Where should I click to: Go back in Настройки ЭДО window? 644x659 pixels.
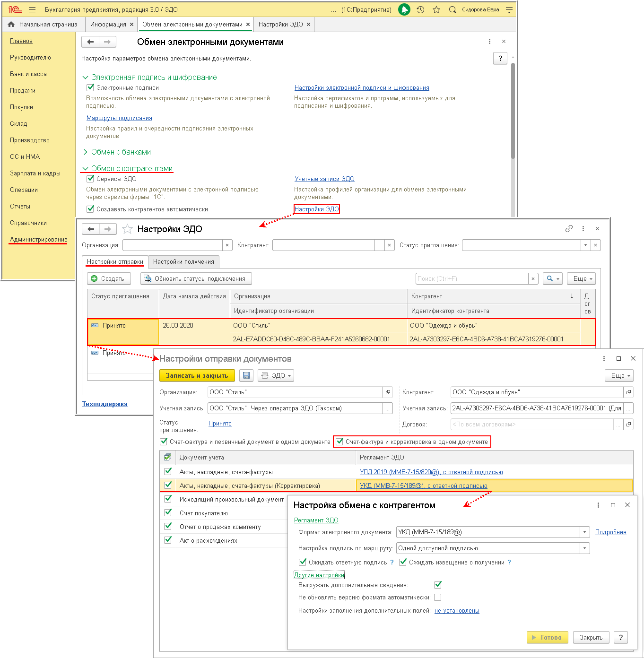pos(91,229)
